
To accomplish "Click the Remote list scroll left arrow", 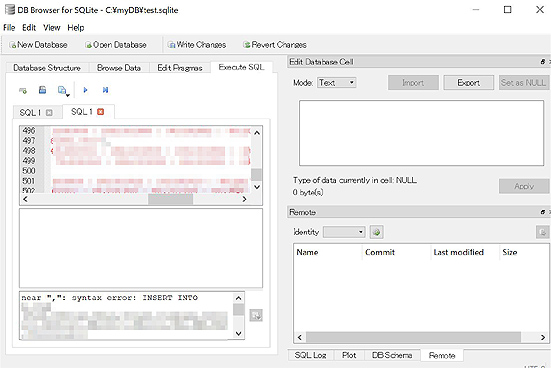I will 300,337.
